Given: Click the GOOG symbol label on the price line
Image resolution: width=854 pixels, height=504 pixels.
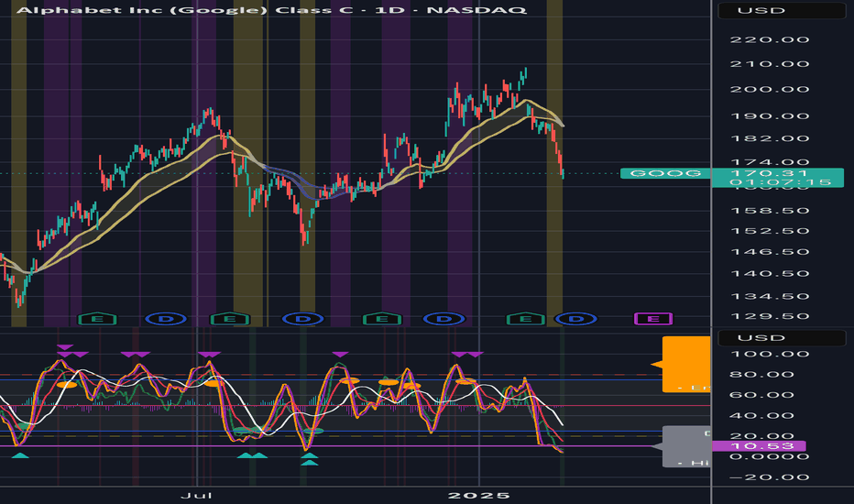Looking at the screenshot, I should [665, 174].
